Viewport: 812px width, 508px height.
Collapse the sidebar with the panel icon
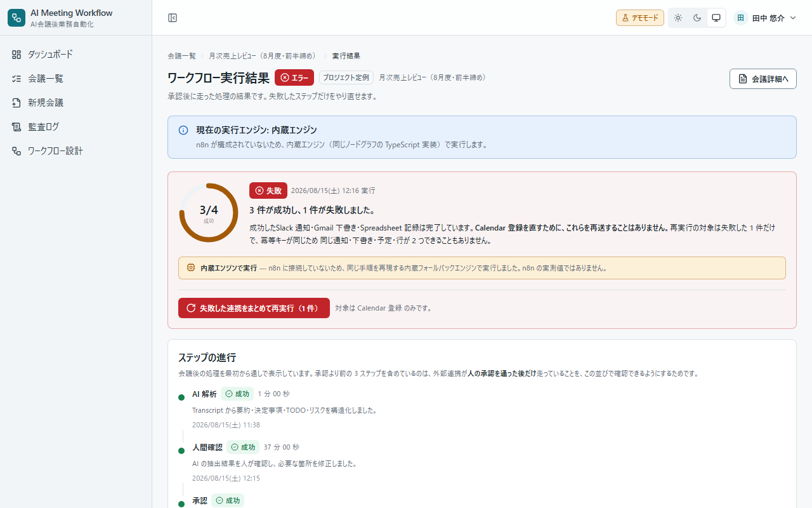173,18
